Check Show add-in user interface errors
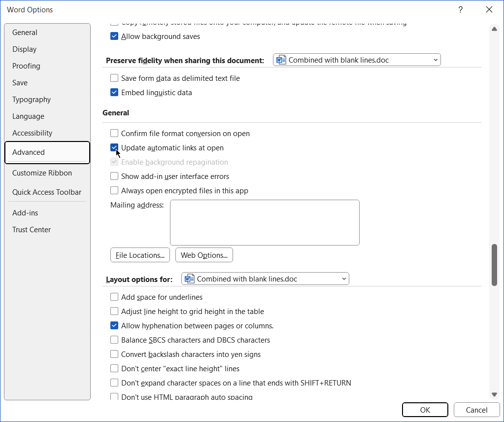Screen dimensions: 504x422 tap(114, 176)
